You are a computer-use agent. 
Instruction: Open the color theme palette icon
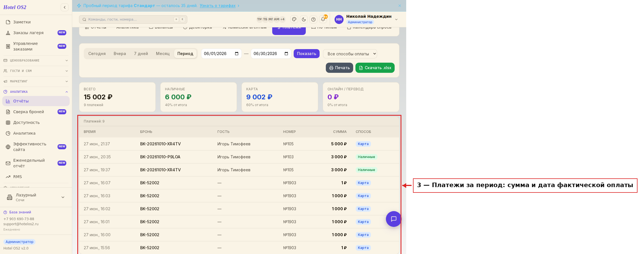[x=294, y=19]
